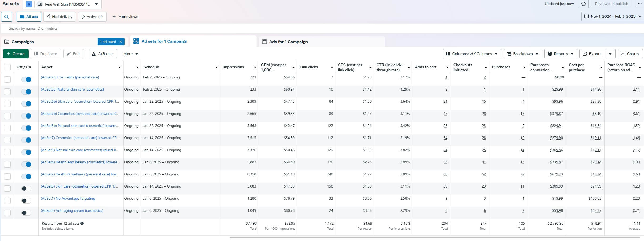Focus the search by name field
Viewport: 644px width, 241px height.
coord(158,28)
